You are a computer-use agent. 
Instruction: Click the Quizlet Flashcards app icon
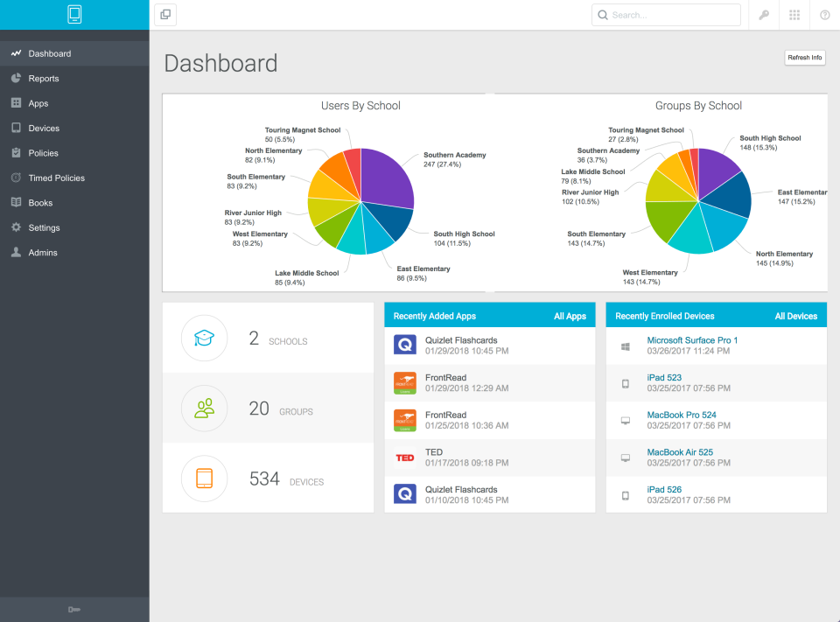click(x=404, y=344)
